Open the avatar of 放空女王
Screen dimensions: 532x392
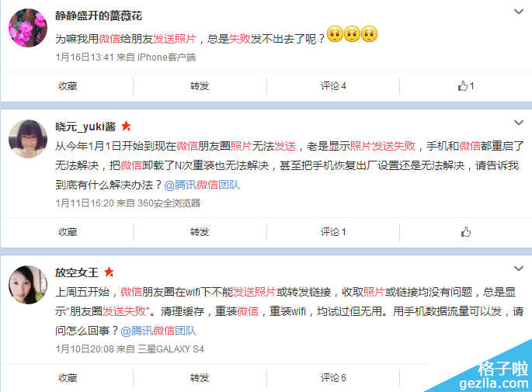pos(28,285)
